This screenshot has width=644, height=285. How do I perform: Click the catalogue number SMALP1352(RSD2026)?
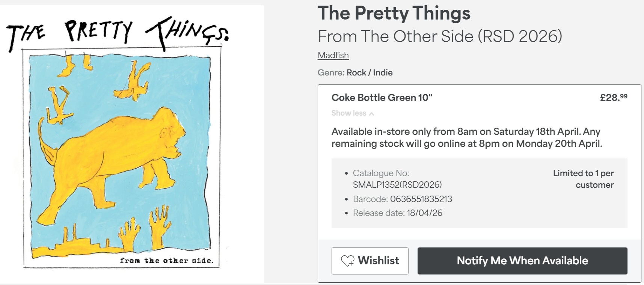397,185
